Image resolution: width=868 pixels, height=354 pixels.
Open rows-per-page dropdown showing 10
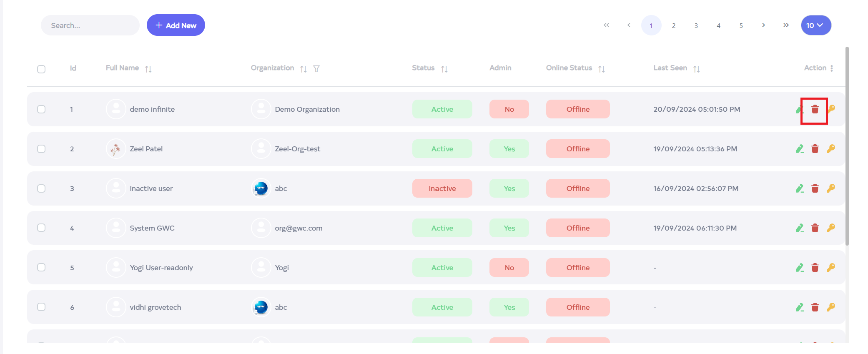tap(815, 25)
